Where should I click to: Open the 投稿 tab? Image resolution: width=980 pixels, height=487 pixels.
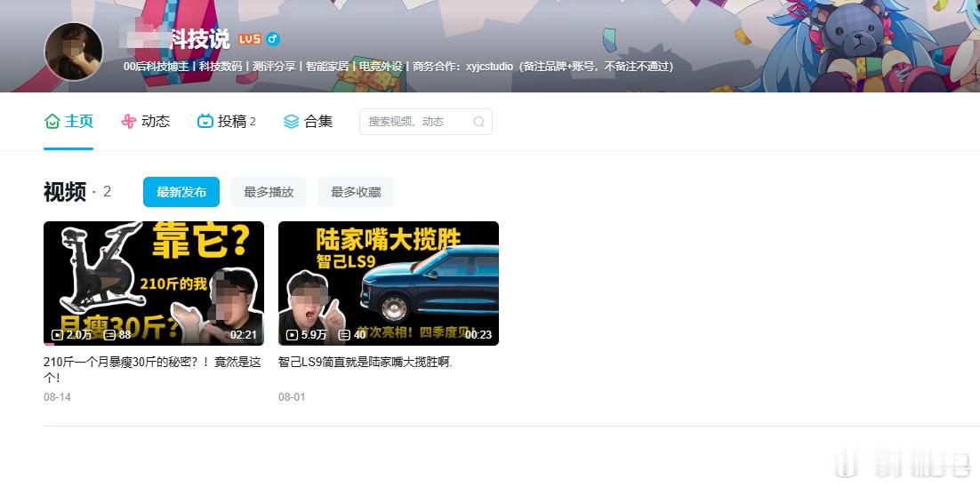coord(226,121)
